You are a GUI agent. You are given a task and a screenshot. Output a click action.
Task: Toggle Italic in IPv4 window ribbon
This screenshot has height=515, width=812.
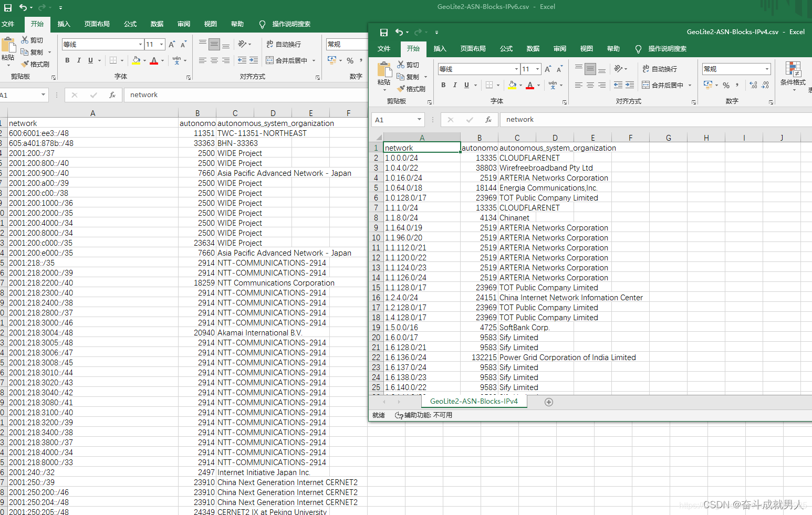tap(455, 85)
